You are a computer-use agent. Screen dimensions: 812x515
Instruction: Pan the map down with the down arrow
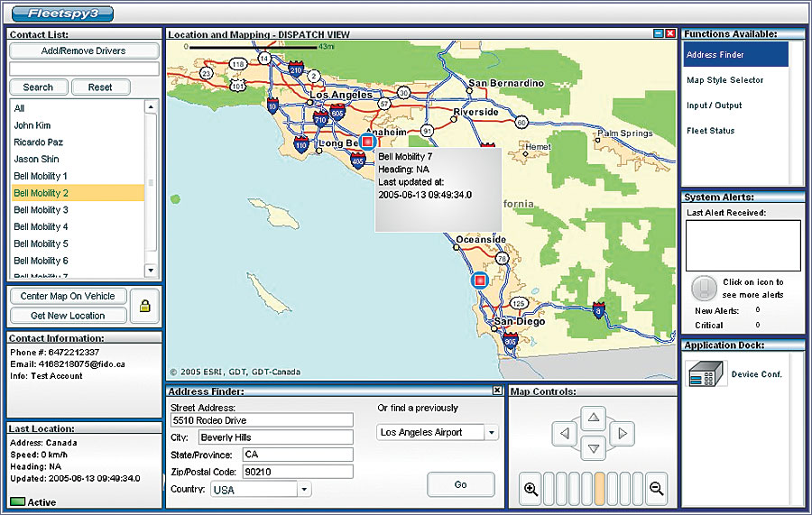coord(594,449)
